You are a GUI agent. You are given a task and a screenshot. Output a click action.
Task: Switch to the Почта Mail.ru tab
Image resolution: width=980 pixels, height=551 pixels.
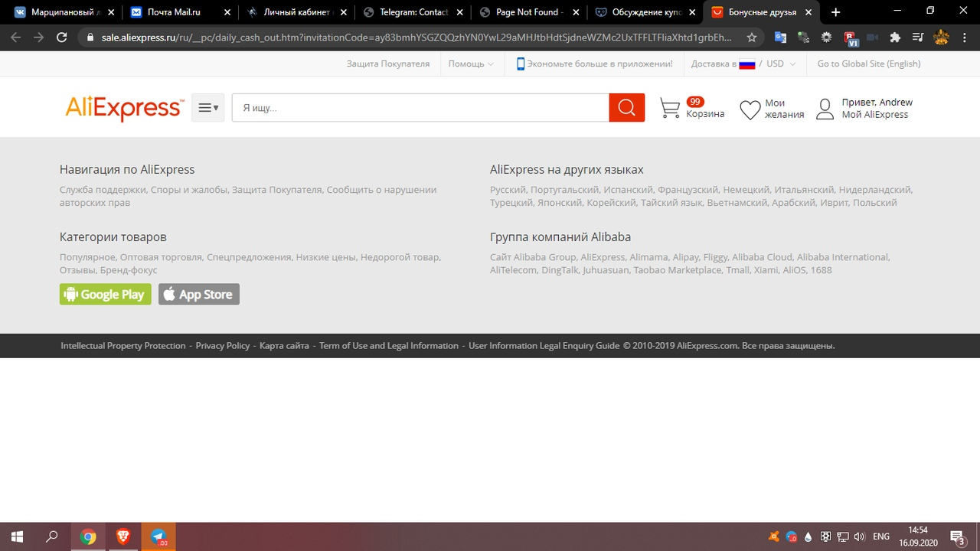(x=179, y=12)
